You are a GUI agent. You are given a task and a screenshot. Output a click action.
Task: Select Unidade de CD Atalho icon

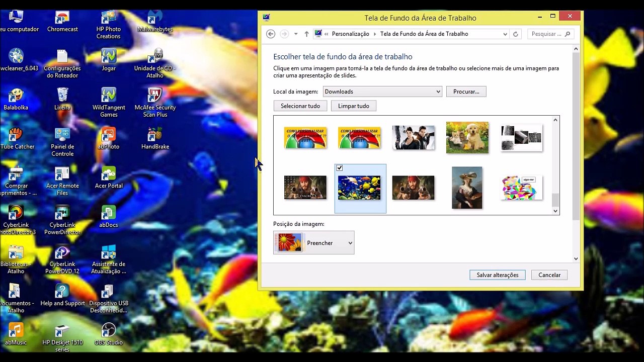[x=155, y=64]
